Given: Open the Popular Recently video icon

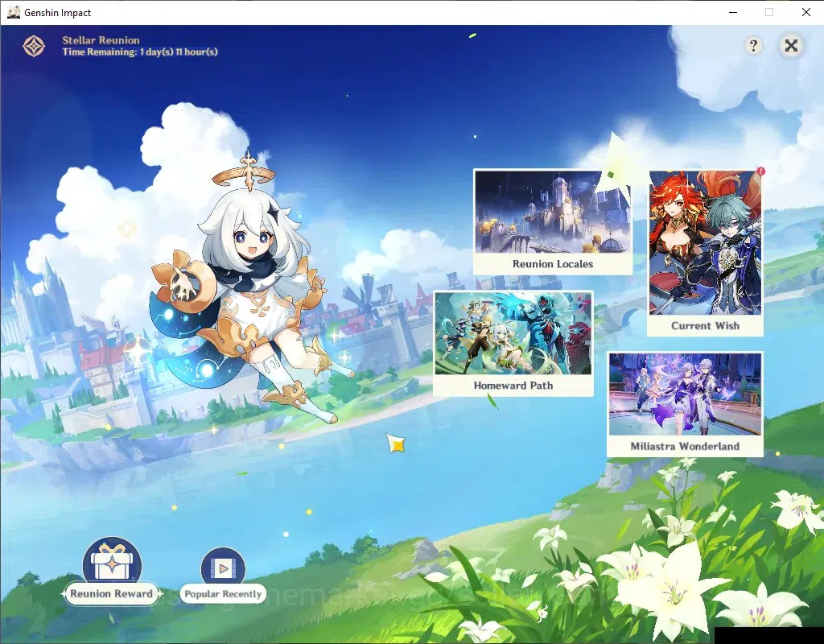Looking at the screenshot, I should (x=223, y=567).
